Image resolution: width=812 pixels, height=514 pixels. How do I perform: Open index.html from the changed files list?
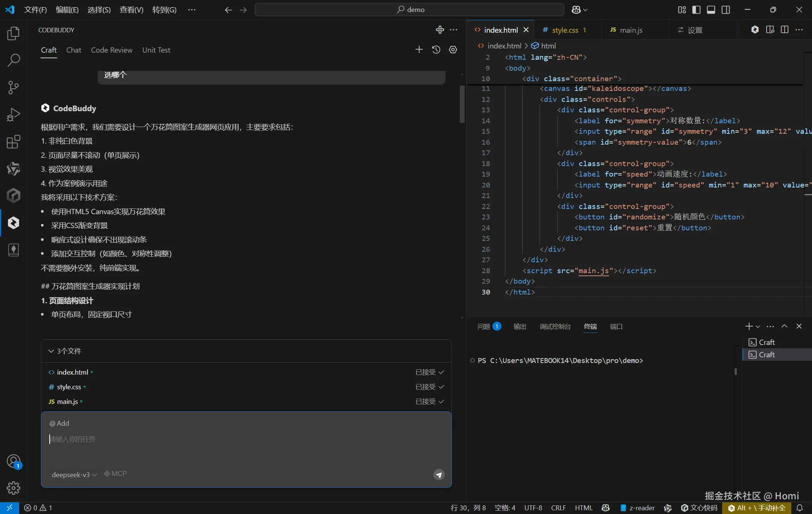73,372
